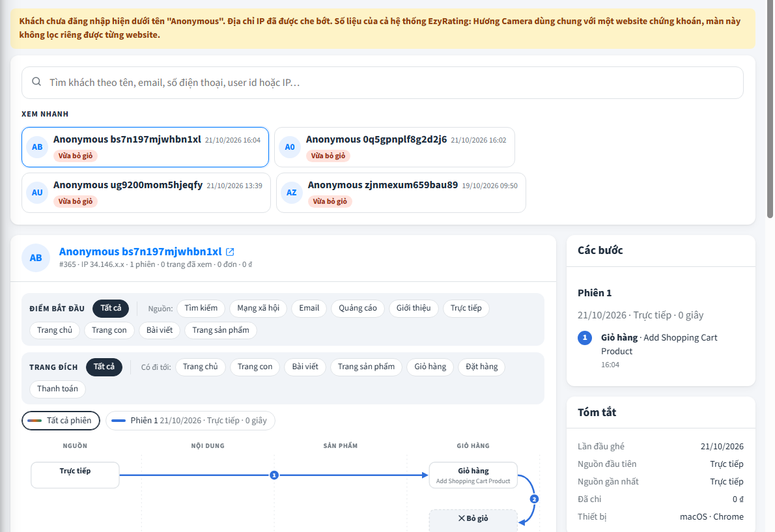This screenshot has width=775, height=532.
Task: Toggle the Quảng cáo source filter
Action: point(358,308)
